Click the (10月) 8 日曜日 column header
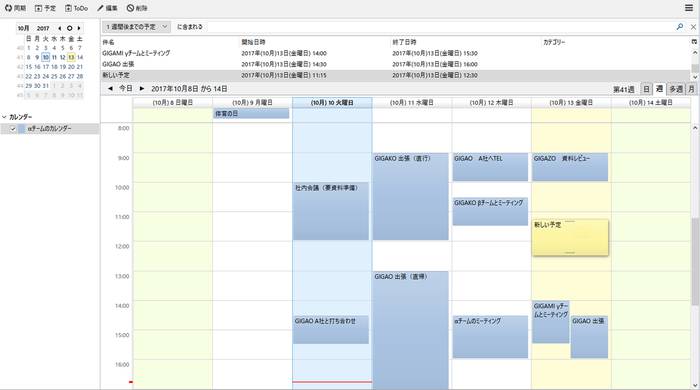Screen dimensions: 700x390 173,103
